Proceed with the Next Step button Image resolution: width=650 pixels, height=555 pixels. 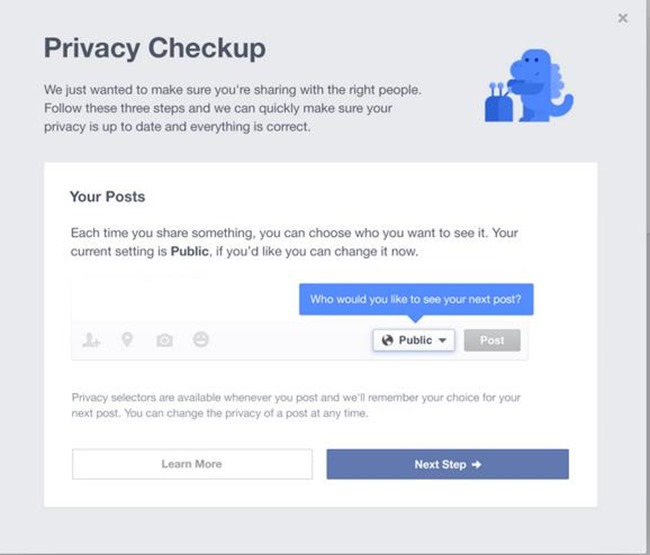[447, 464]
